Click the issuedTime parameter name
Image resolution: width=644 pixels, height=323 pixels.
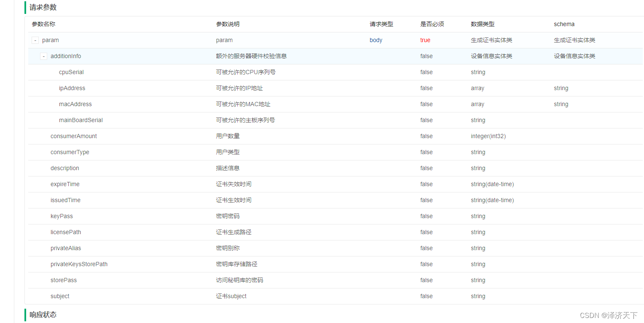[x=65, y=200]
